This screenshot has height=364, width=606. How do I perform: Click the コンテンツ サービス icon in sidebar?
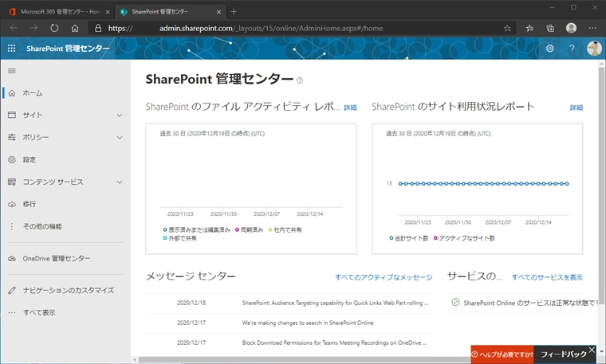coord(12,182)
